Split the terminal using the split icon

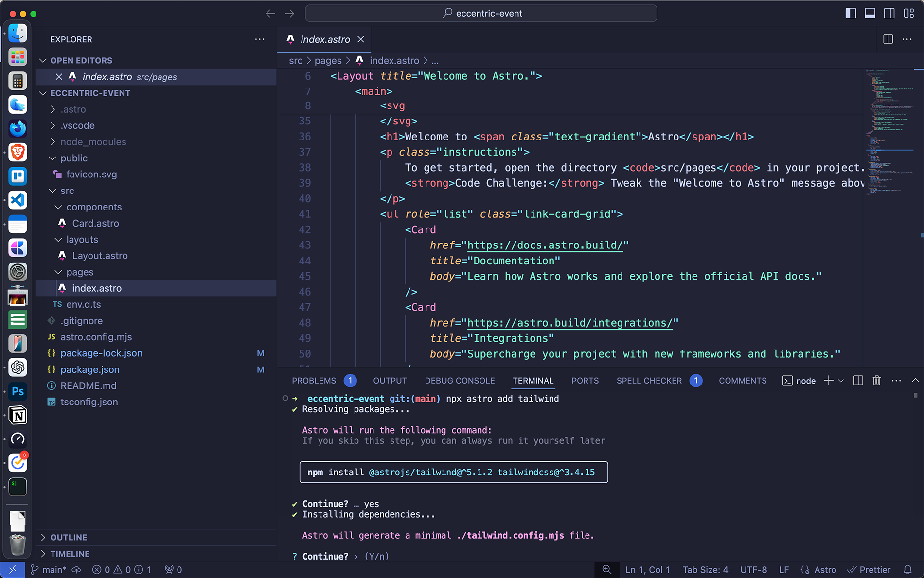[x=857, y=381]
